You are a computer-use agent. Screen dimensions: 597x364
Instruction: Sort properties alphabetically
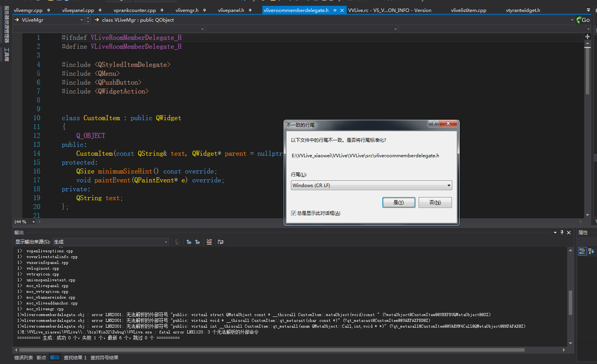(x=591, y=251)
